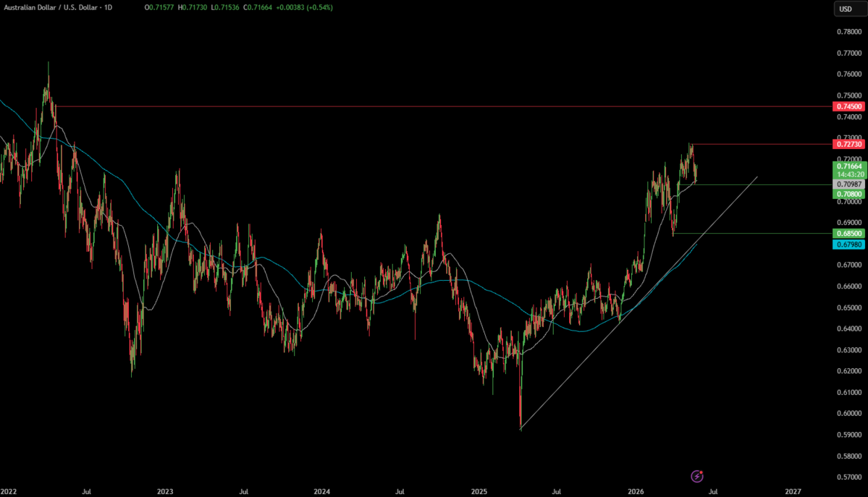The height and width of the screenshot is (497, 868).
Task: Click the 0.78000 price scale value
Action: 849,32
